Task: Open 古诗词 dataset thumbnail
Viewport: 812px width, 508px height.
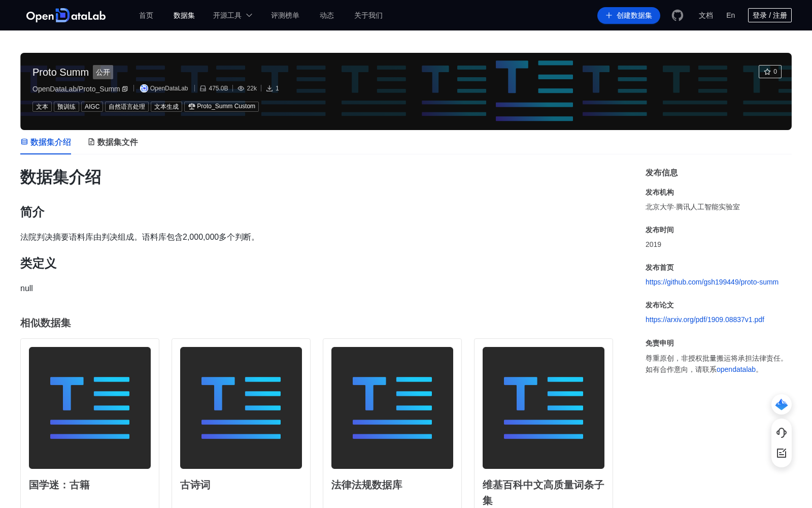Action: coord(241,408)
